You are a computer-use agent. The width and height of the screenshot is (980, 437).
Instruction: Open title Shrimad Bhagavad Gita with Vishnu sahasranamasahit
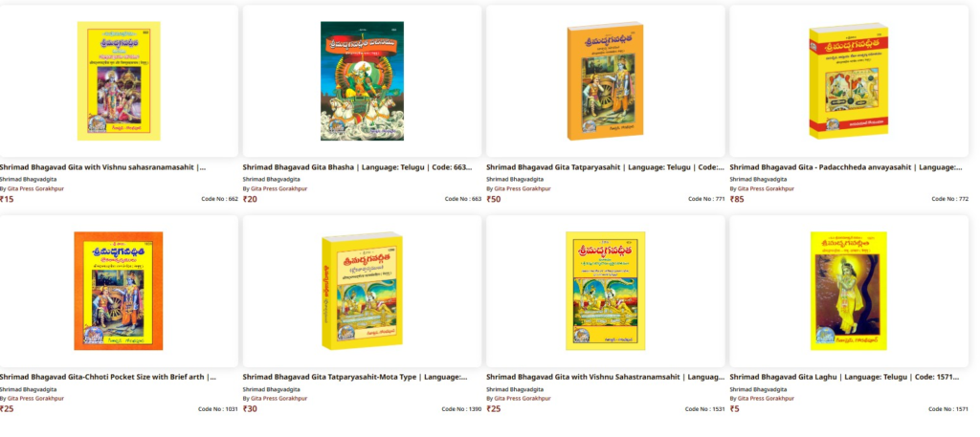pyautogui.click(x=102, y=167)
